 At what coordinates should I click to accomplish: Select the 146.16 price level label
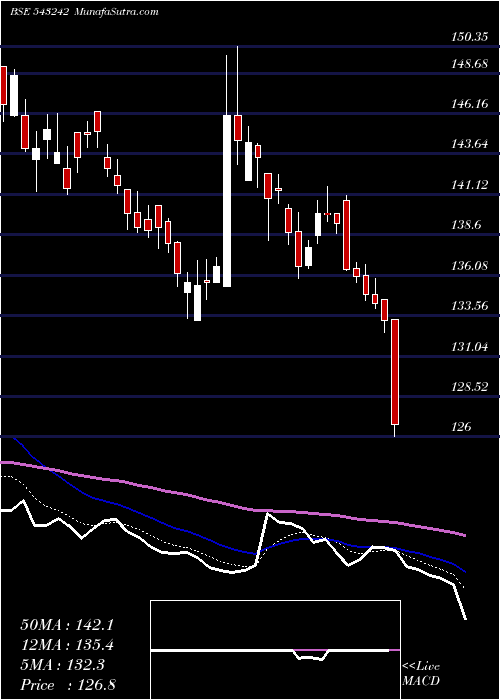click(469, 105)
